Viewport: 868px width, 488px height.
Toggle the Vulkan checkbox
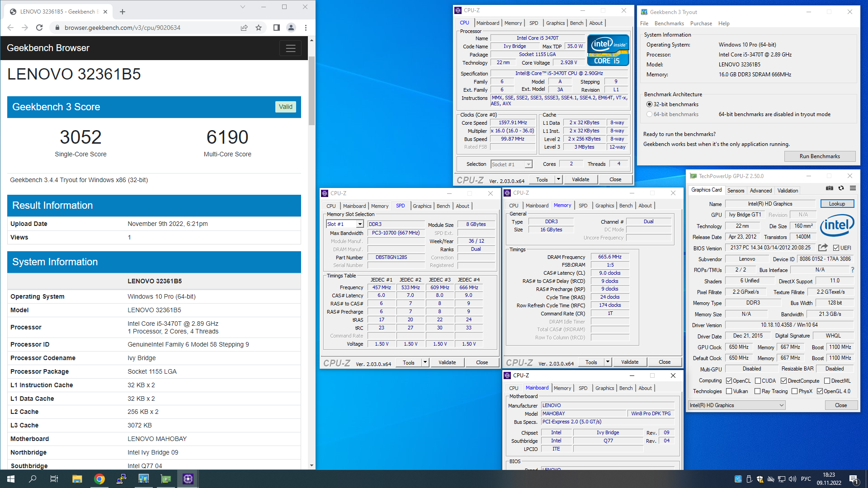tap(729, 391)
